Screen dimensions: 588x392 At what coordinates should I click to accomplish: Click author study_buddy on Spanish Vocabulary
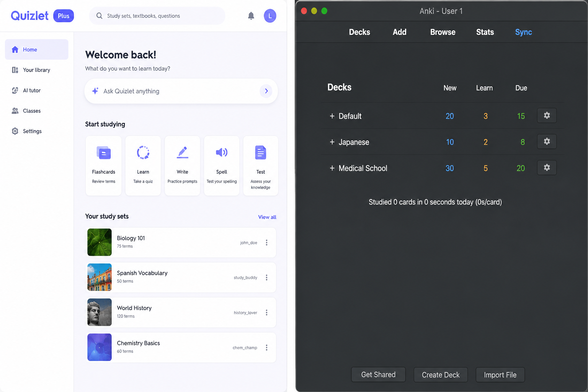(x=245, y=278)
